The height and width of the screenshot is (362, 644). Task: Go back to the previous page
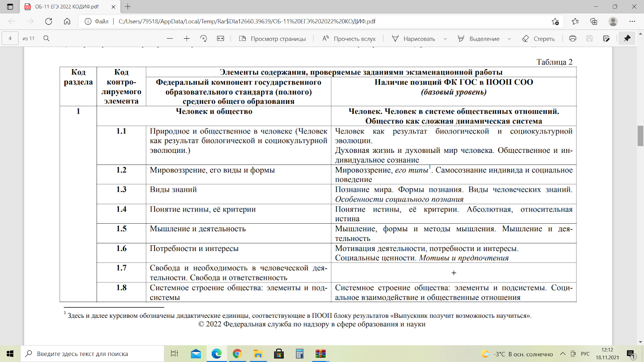[x=12, y=21]
